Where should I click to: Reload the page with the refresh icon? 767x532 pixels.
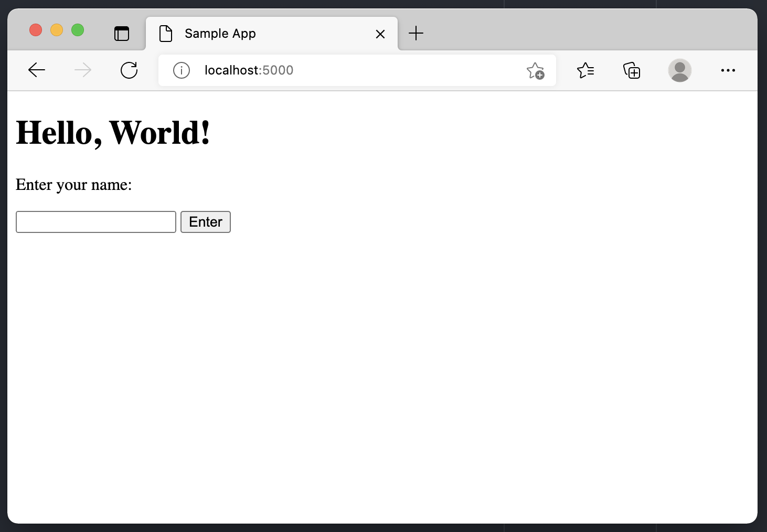click(x=129, y=70)
